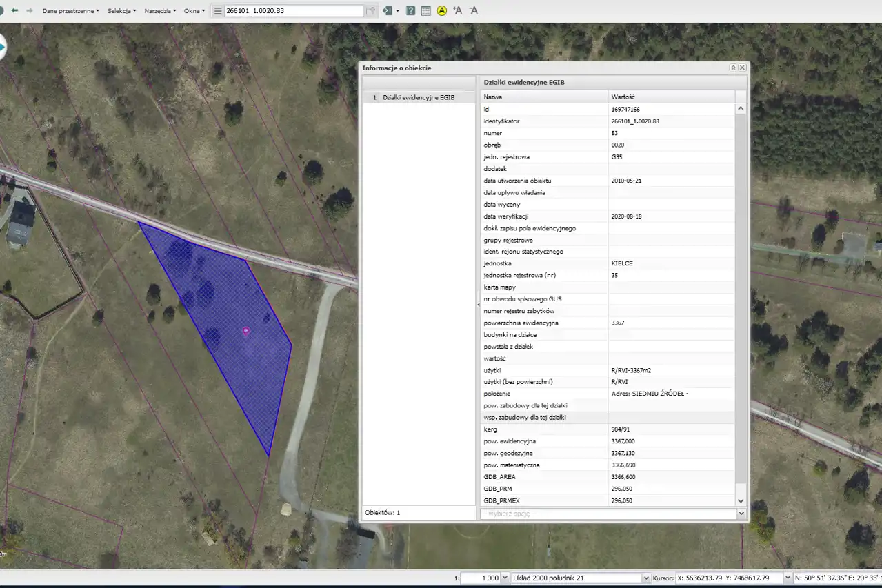Click the back navigation arrow

[14, 11]
